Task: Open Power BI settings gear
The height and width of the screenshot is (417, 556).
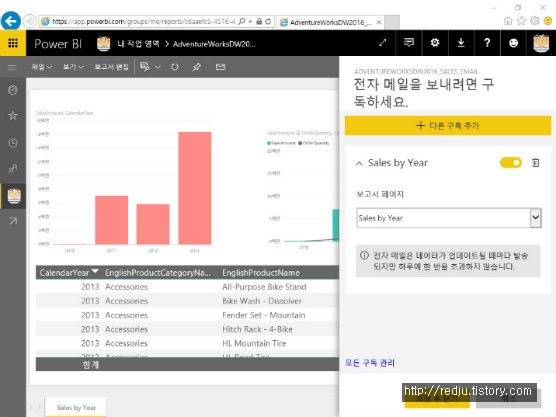Action: (435, 43)
